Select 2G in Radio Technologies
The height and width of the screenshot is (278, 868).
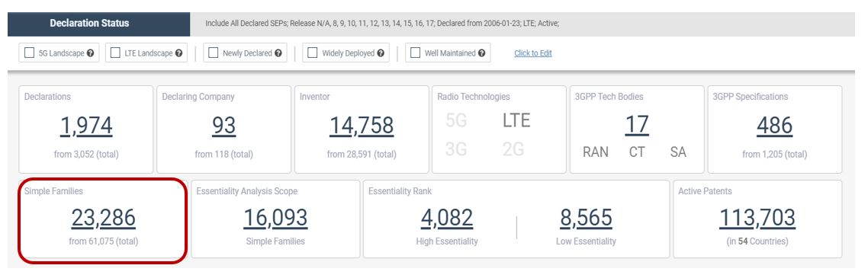coord(513,149)
